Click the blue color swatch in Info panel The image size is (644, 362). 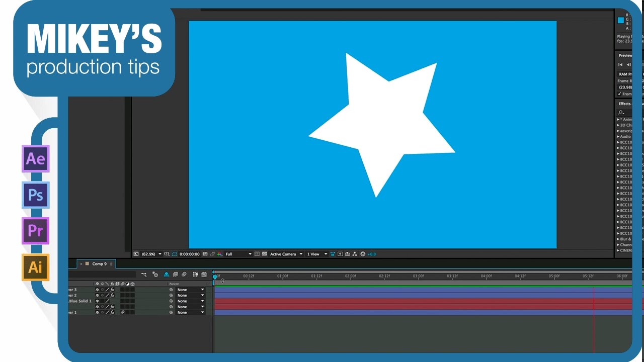[620, 21]
